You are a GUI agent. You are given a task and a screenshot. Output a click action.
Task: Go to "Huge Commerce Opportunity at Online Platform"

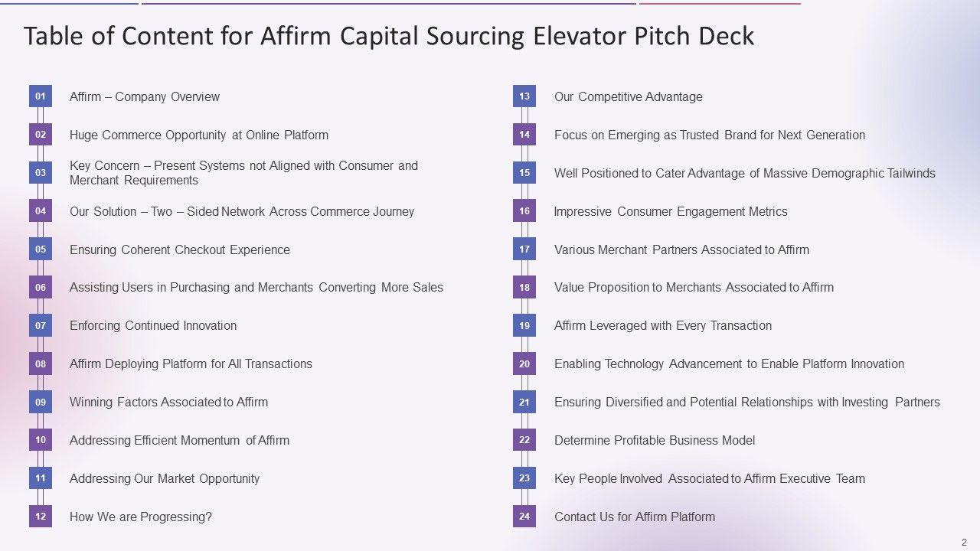click(199, 135)
